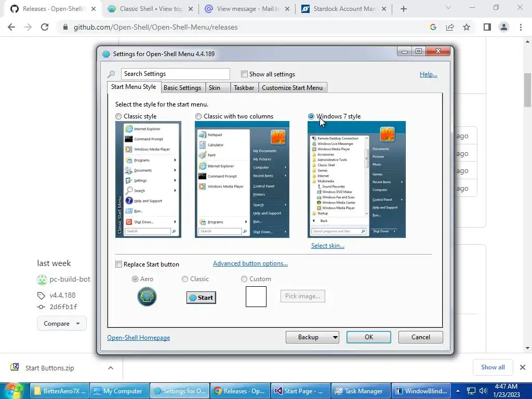
Task: Select the Windows 7 style radio button
Action: pyautogui.click(x=311, y=116)
